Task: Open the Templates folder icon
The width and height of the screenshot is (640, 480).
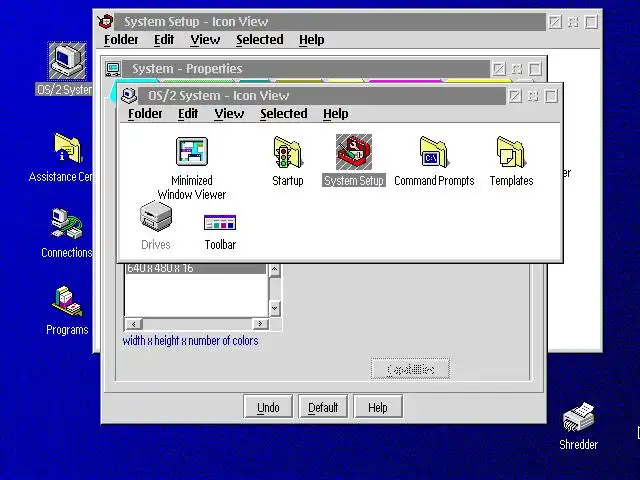Action: coord(511,152)
